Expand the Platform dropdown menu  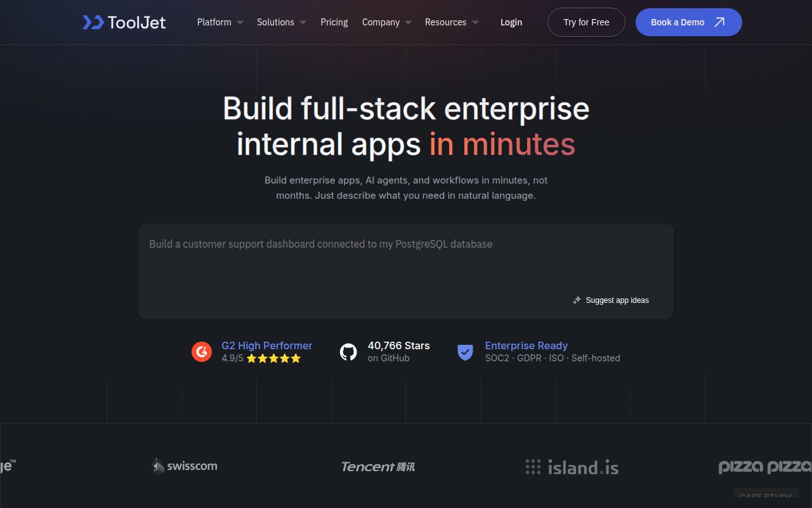[220, 22]
